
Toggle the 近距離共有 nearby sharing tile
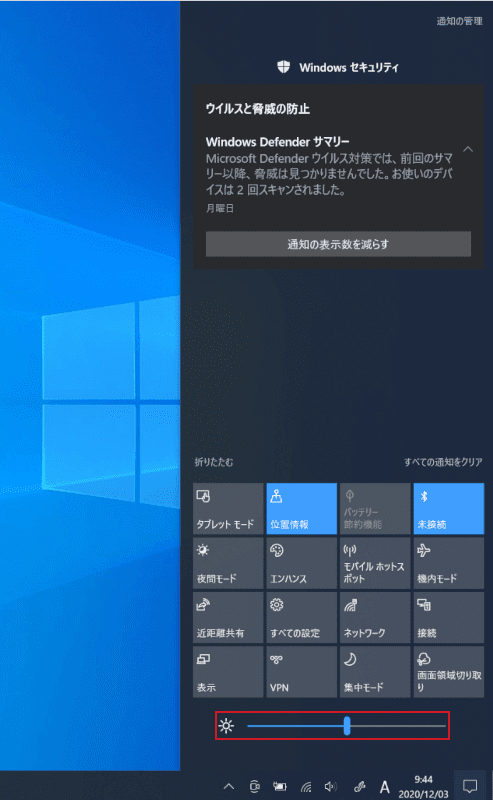[228, 617]
